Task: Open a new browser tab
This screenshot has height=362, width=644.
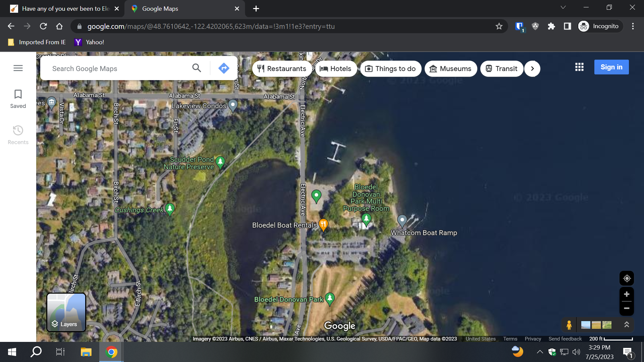Action: pos(256,9)
